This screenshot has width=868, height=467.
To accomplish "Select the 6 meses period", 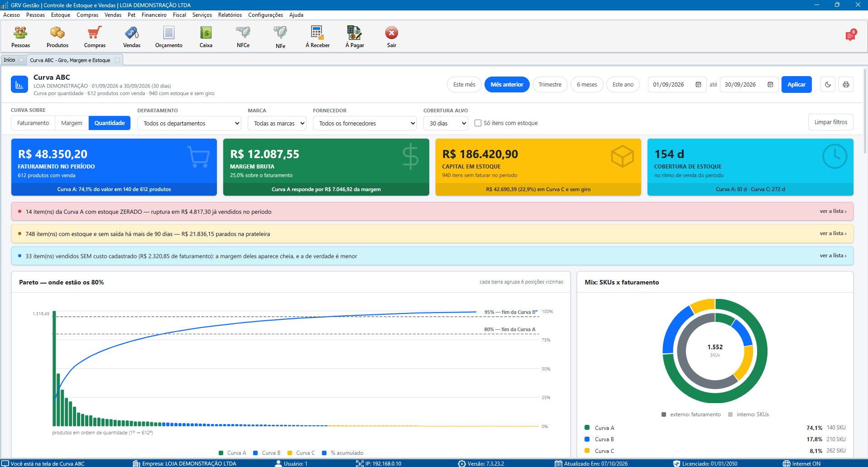I will point(587,85).
